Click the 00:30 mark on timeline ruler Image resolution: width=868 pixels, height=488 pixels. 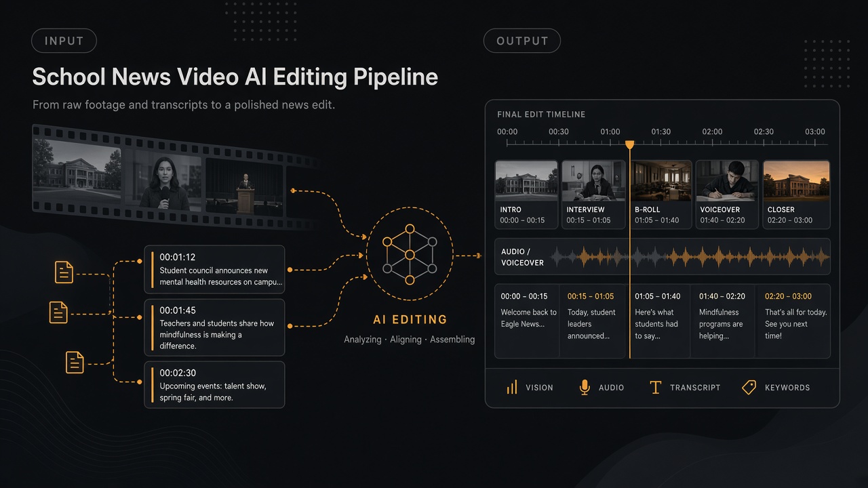tap(559, 131)
